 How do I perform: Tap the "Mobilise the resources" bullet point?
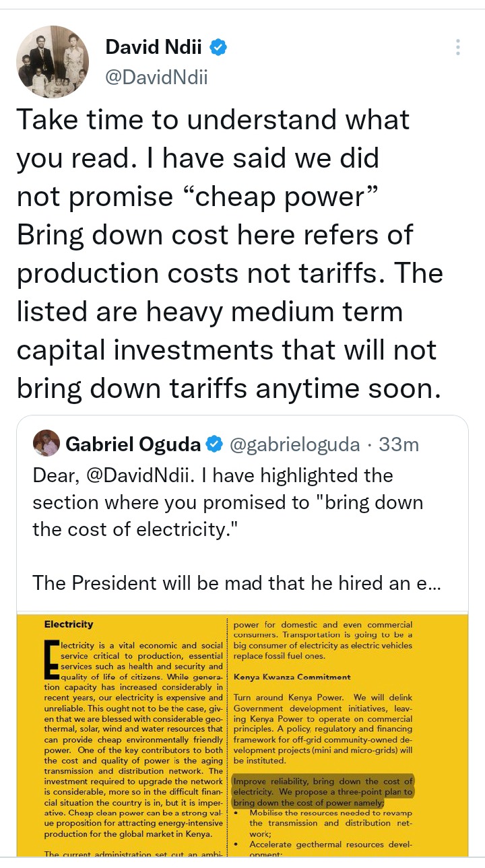(330, 818)
